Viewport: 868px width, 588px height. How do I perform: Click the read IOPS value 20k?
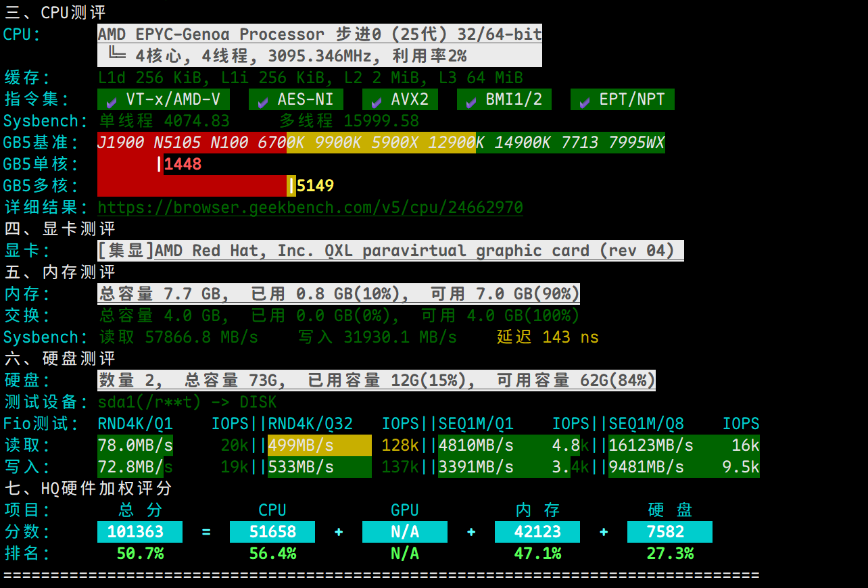click(235, 445)
